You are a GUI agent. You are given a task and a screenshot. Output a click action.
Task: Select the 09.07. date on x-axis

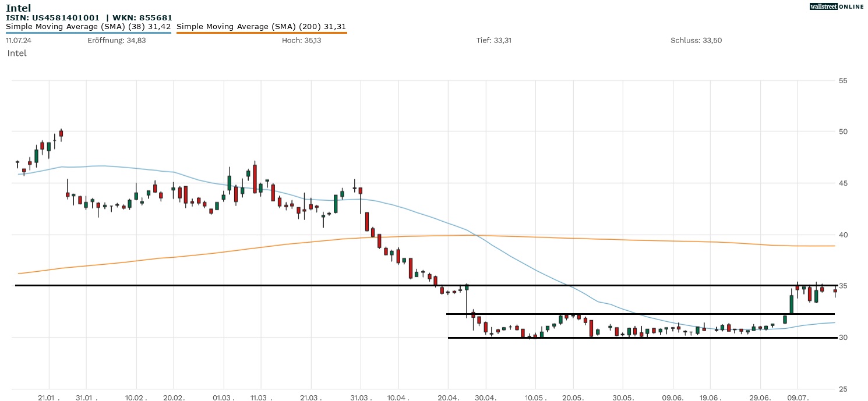(x=798, y=396)
